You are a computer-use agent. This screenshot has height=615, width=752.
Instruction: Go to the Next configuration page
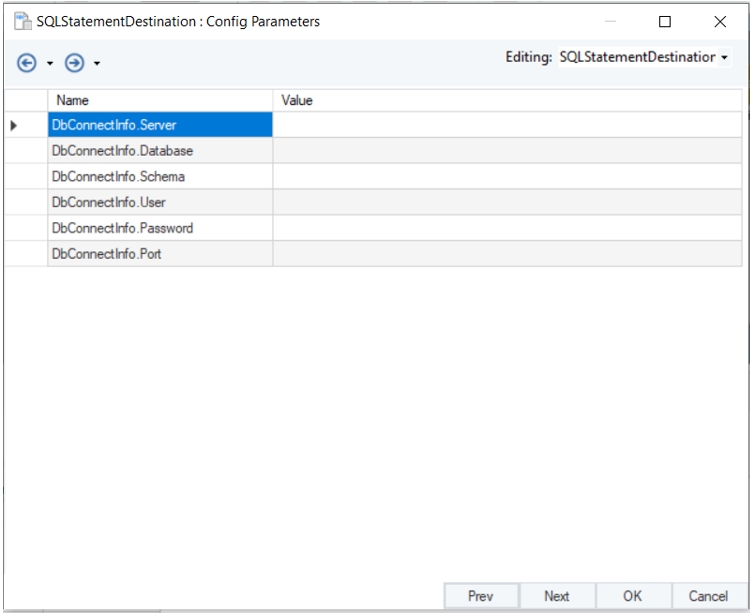[x=557, y=596]
